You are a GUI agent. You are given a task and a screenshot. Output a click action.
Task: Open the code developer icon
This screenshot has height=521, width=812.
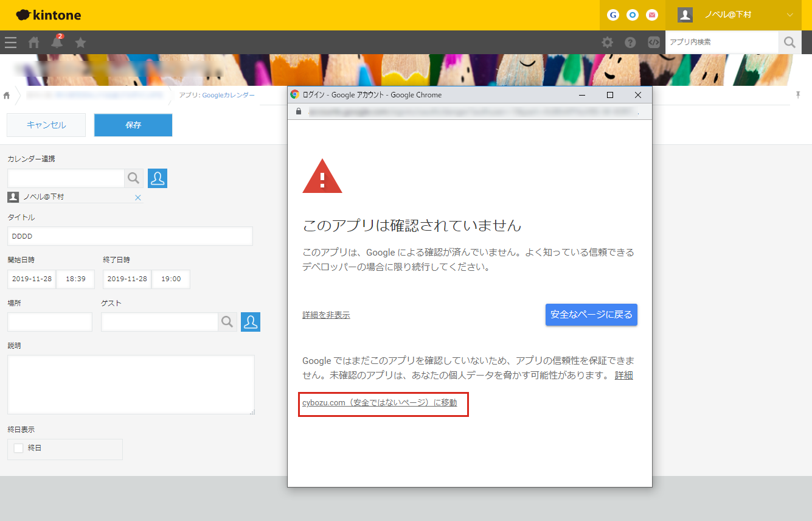pyautogui.click(x=654, y=43)
